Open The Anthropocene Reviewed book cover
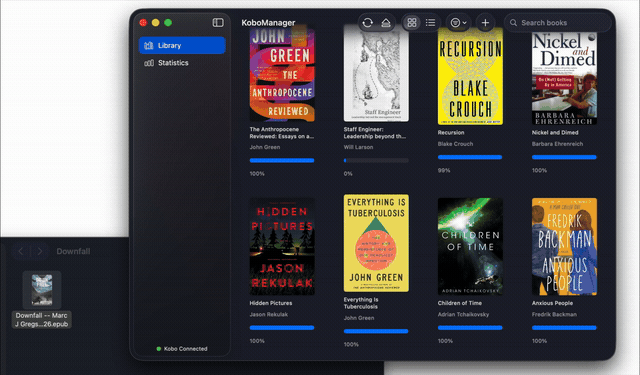Image resolution: width=640 pixels, height=375 pixels. tap(282, 73)
